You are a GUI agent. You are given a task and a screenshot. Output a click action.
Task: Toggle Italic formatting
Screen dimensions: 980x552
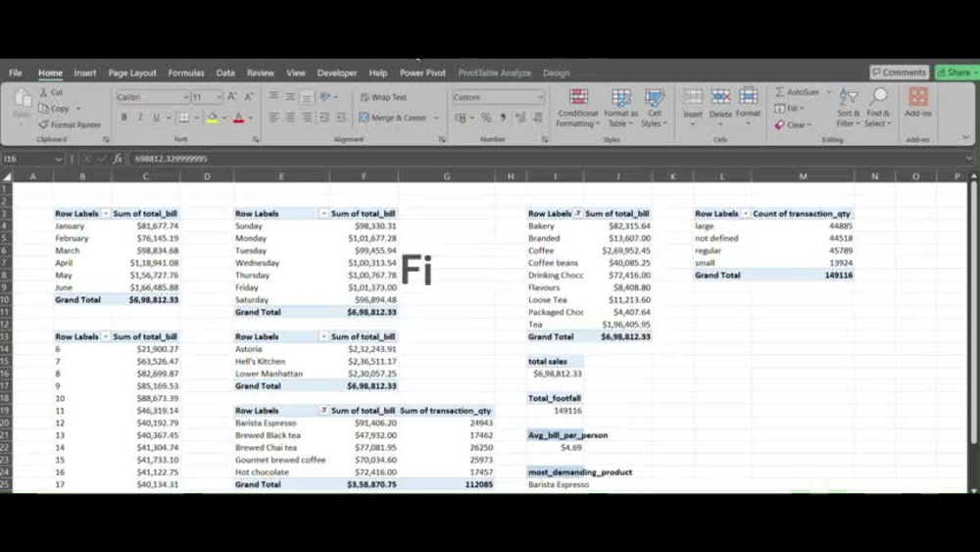[140, 118]
